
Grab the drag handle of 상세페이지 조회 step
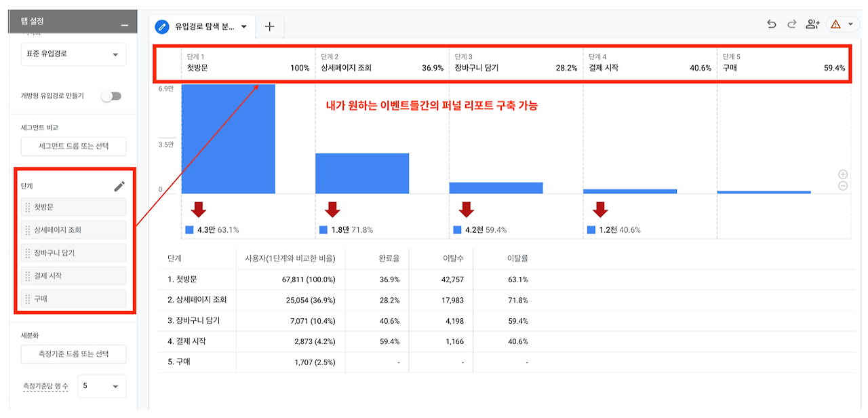point(28,230)
